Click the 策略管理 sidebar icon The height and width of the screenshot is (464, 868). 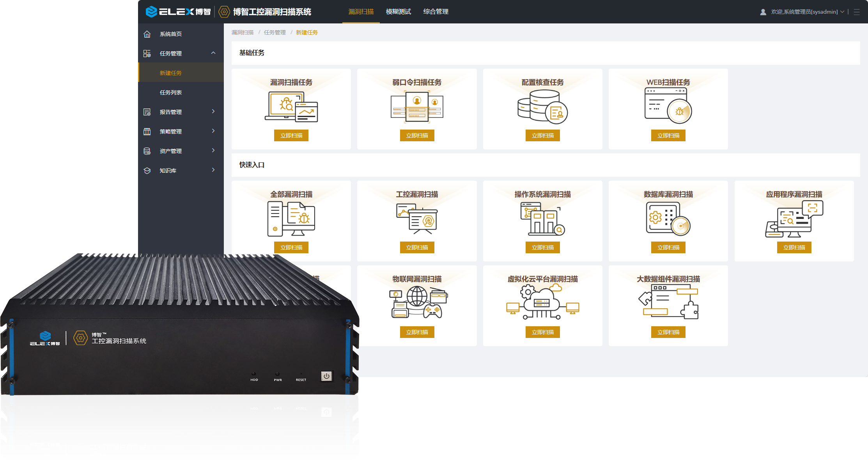point(147,132)
